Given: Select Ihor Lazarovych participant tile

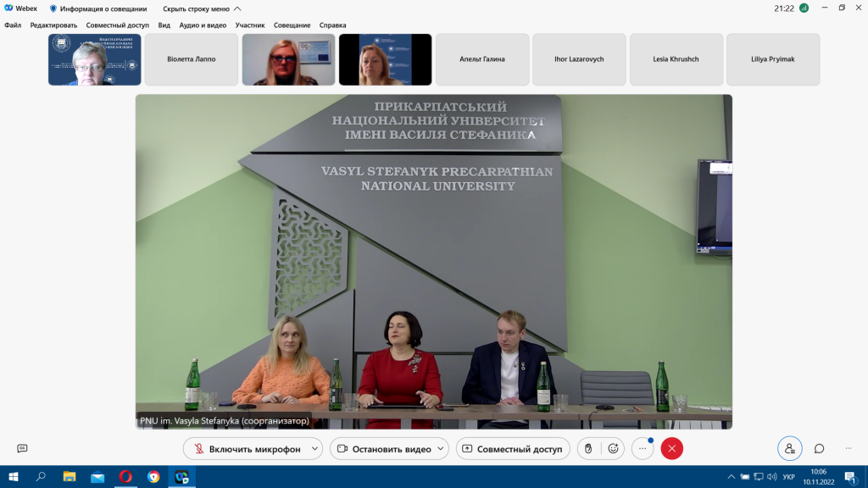Looking at the screenshot, I should click(x=579, y=59).
